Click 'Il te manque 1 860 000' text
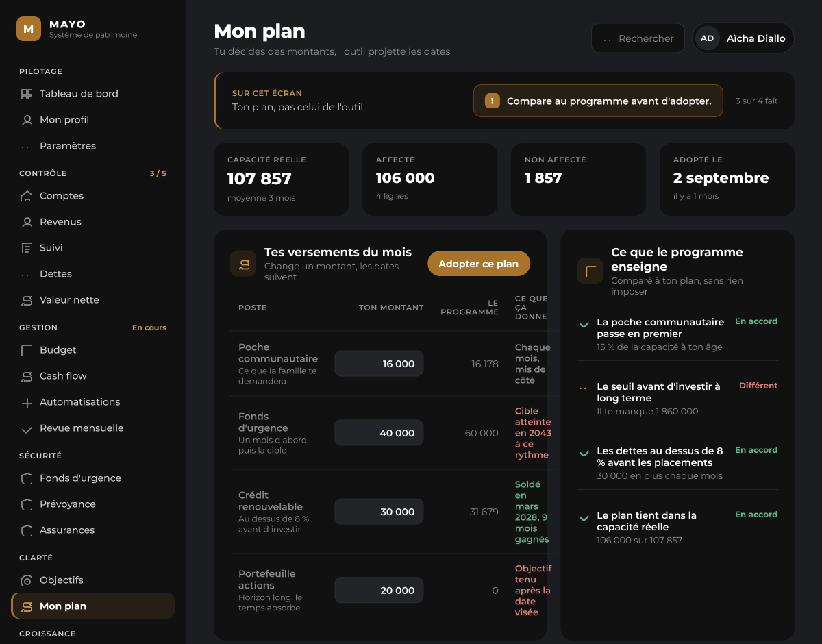822x644 pixels. [x=647, y=412]
